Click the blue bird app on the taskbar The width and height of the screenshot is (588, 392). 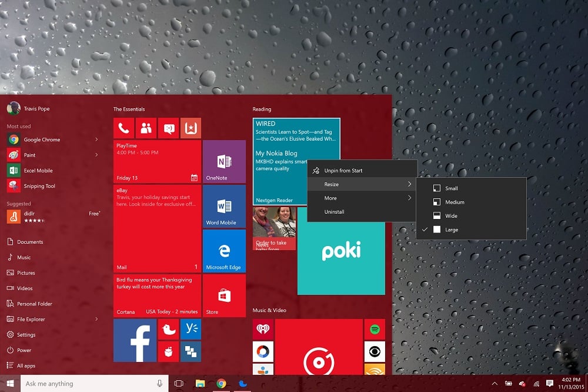tap(243, 383)
